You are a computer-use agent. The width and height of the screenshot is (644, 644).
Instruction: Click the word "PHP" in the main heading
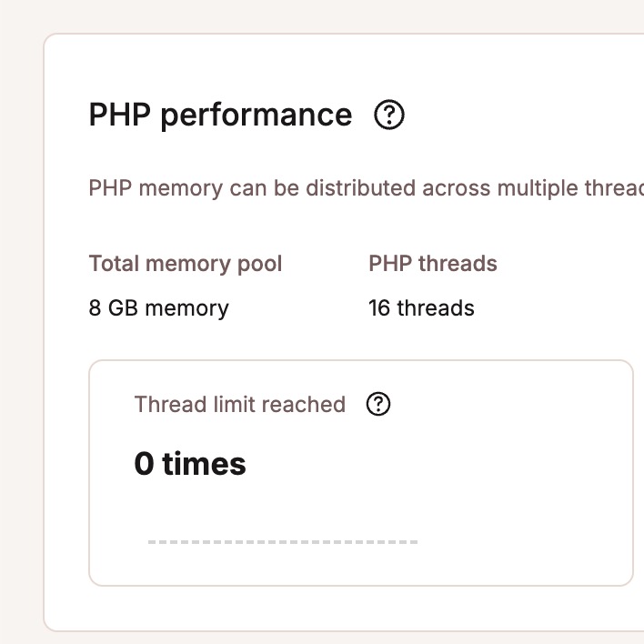click(119, 116)
